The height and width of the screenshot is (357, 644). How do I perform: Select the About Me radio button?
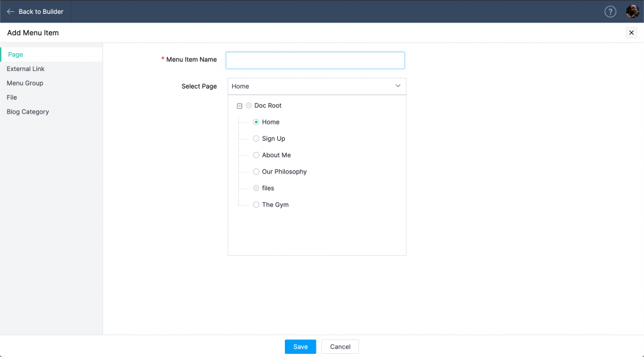click(x=256, y=155)
